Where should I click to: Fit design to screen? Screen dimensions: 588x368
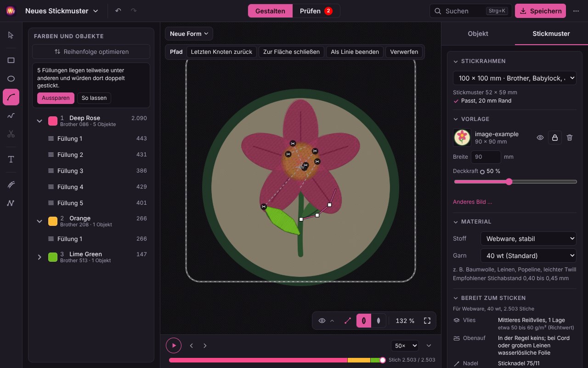[x=427, y=321]
